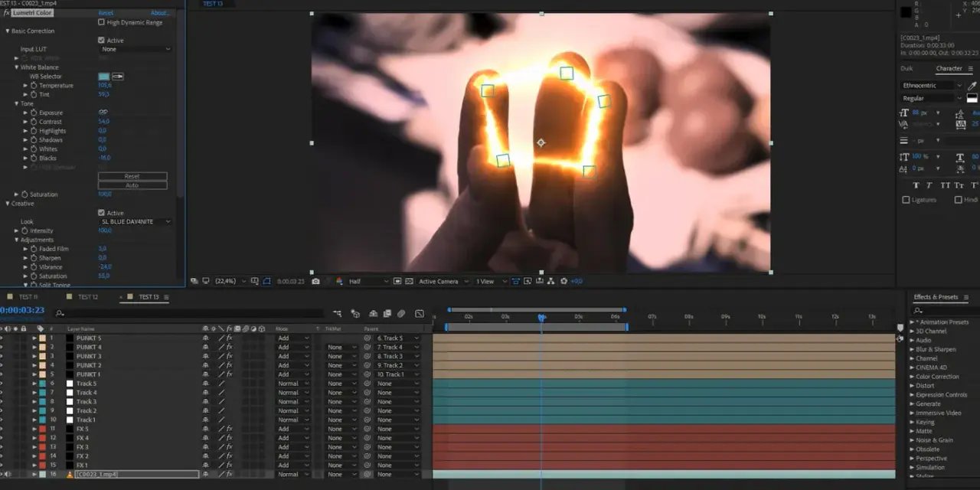This screenshot has width=980, height=490.
Task: Click the Fast Previews icon
Action: (x=528, y=282)
